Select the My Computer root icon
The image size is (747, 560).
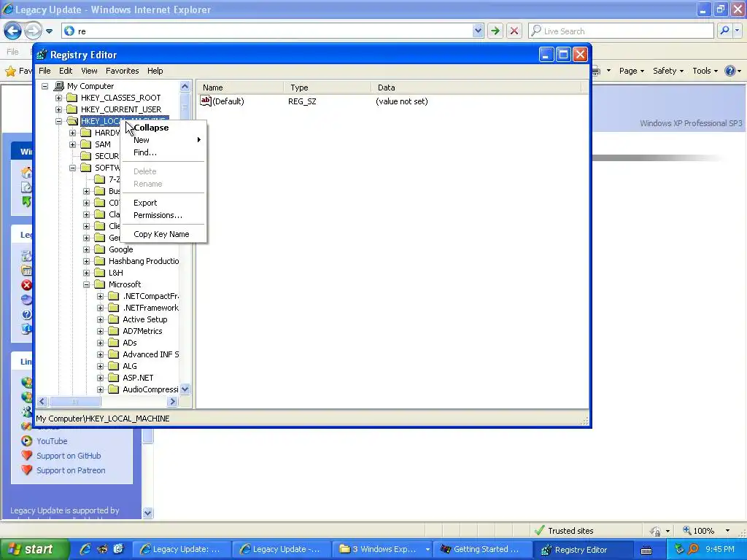(x=59, y=86)
